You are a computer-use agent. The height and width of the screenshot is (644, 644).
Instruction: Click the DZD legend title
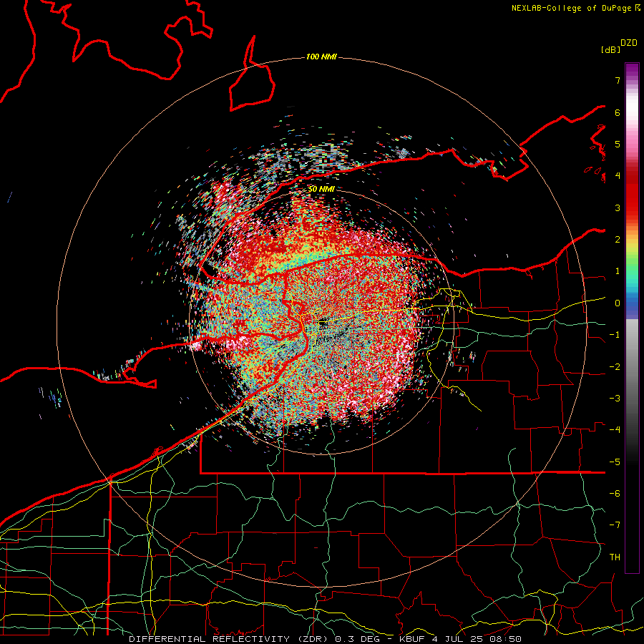tap(629, 43)
